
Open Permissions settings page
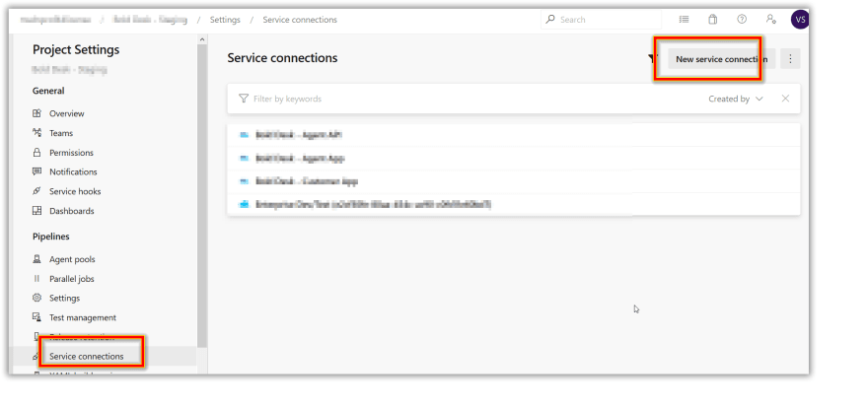point(71,153)
